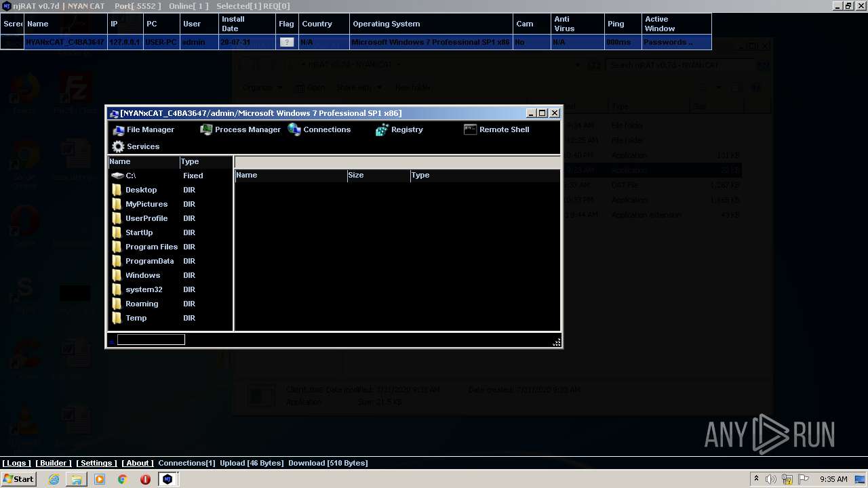Click the Type header in folder list

click(x=206, y=162)
